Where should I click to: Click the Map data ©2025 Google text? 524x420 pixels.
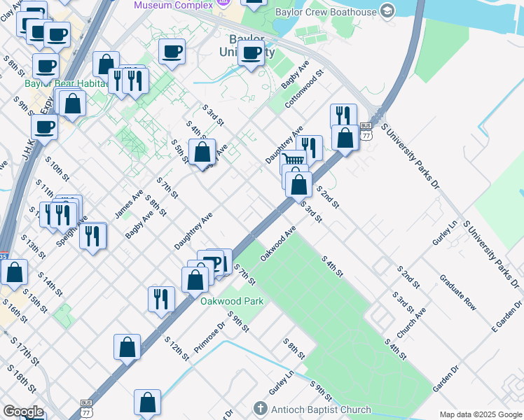click(x=481, y=414)
